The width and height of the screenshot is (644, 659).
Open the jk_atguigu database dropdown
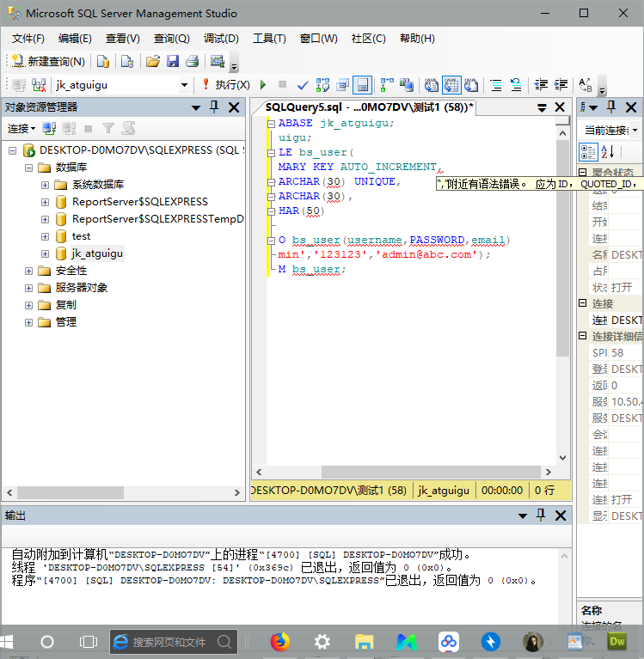(x=184, y=85)
